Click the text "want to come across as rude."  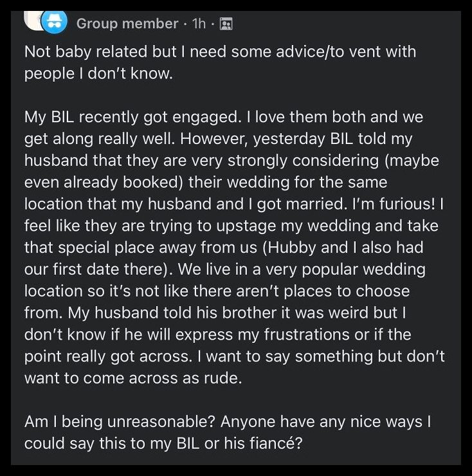point(133,378)
